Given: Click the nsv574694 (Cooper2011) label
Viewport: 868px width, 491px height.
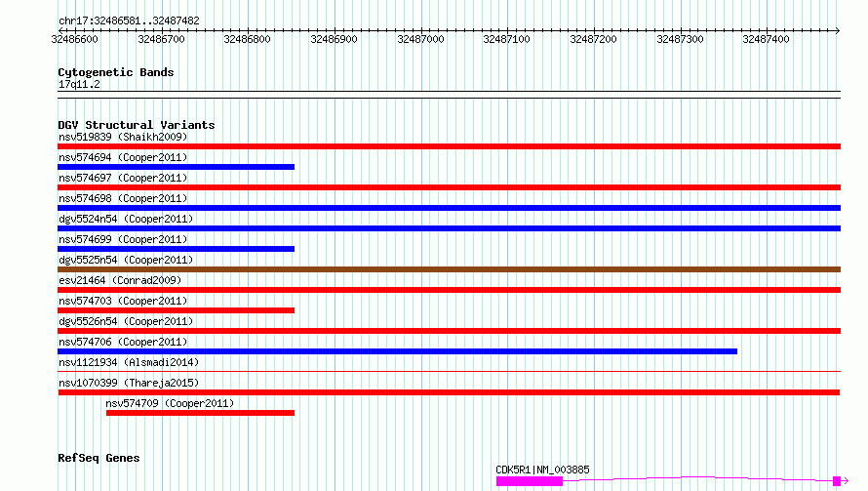Looking at the screenshot, I should coord(123,157).
